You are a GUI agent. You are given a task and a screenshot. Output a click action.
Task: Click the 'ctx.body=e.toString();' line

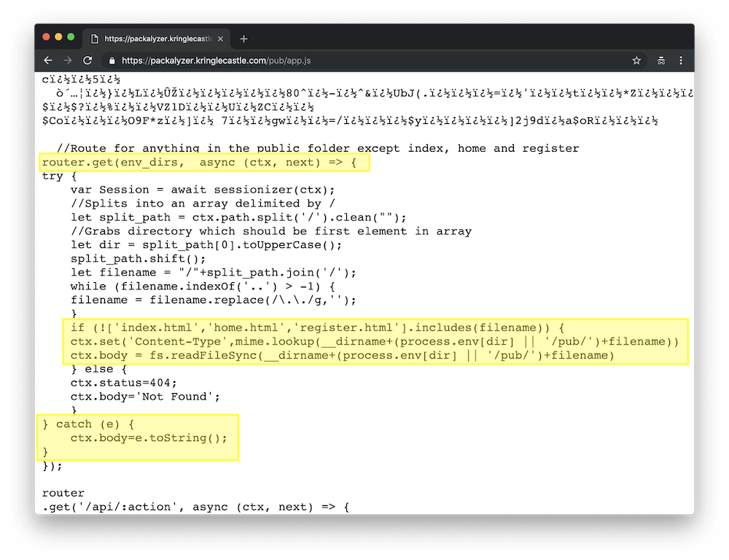point(149,438)
